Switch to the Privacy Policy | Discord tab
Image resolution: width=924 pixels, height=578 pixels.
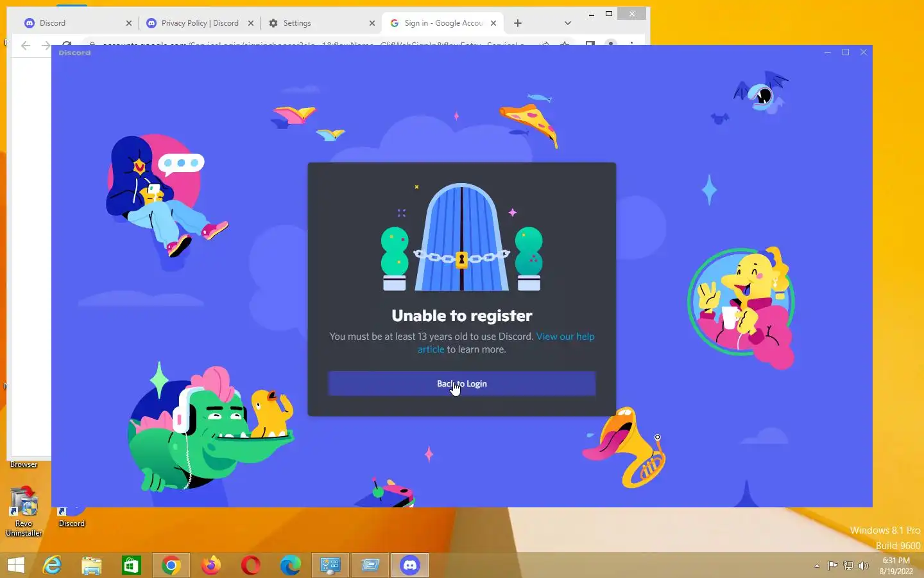(x=200, y=23)
